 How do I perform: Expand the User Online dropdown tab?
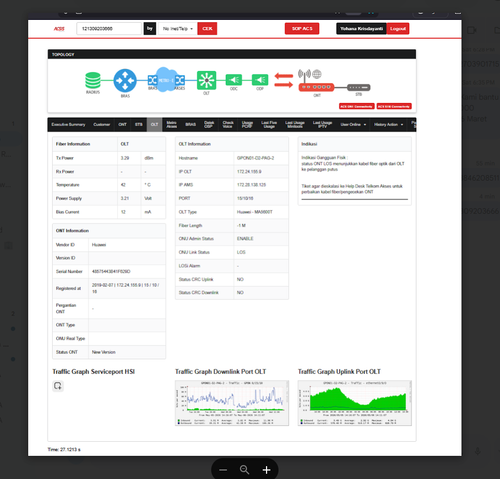point(353,124)
